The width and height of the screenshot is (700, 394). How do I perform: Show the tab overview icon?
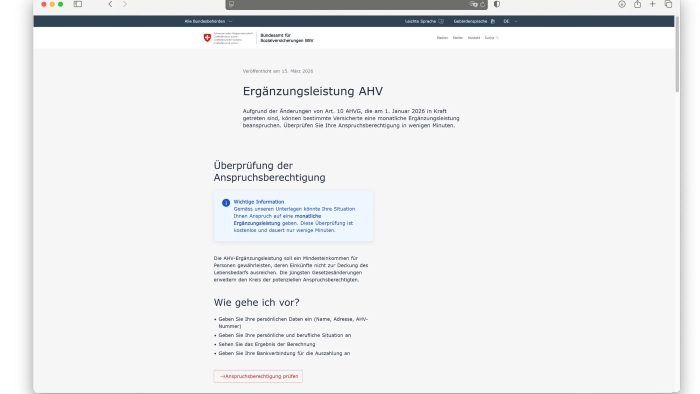668,4
